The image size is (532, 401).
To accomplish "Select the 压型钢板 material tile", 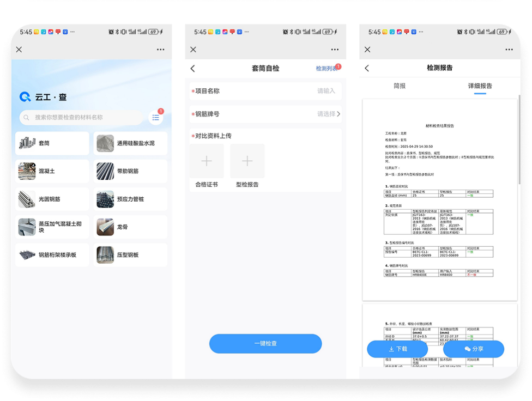I will click(130, 254).
